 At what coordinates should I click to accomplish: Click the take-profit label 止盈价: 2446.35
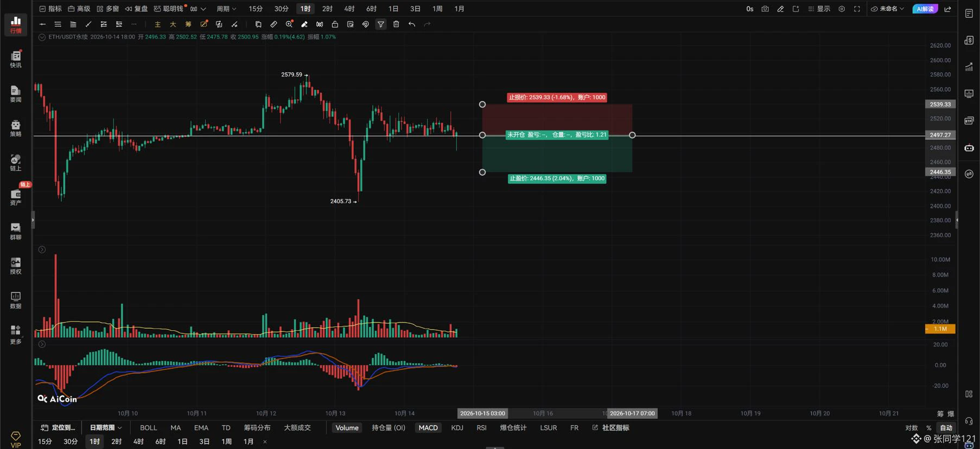point(557,178)
